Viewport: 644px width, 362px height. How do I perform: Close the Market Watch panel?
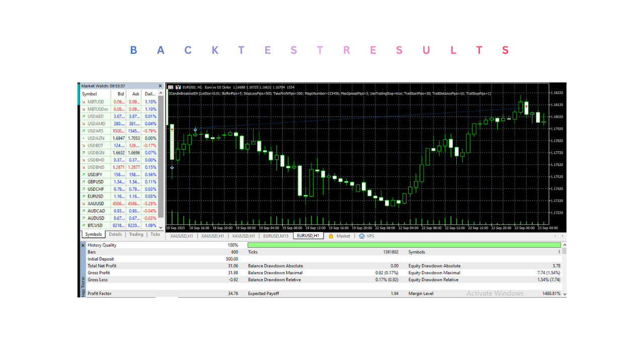point(160,85)
